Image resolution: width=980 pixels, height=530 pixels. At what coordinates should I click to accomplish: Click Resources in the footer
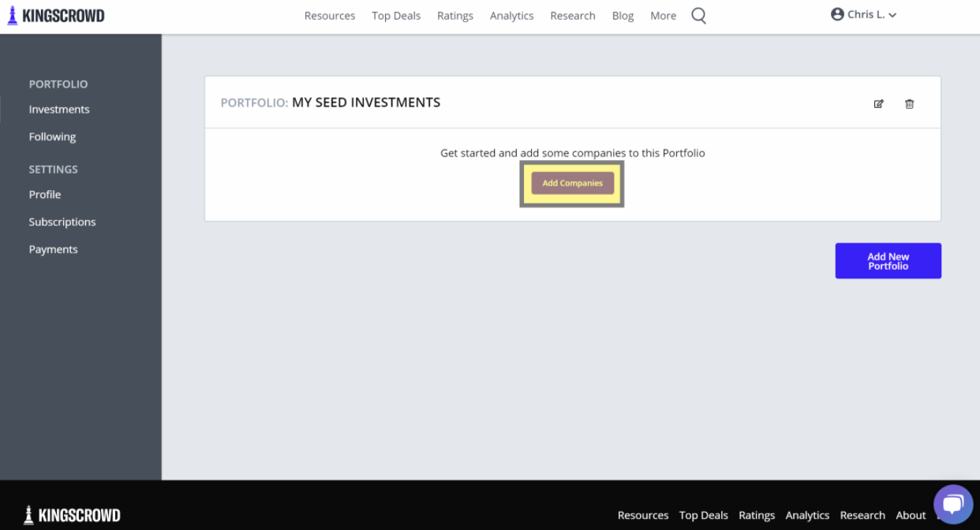[643, 515]
